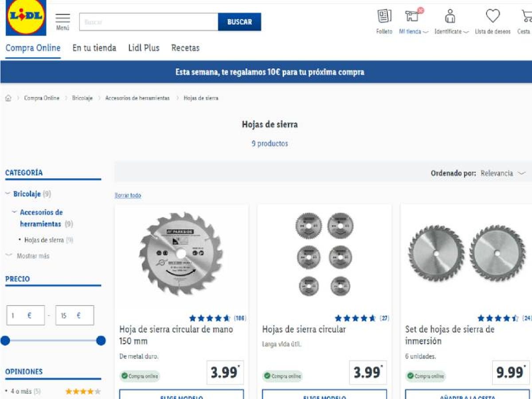This screenshot has height=399, width=532.
Task: Open the Relevancia sorting dropdown
Action: [499, 173]
